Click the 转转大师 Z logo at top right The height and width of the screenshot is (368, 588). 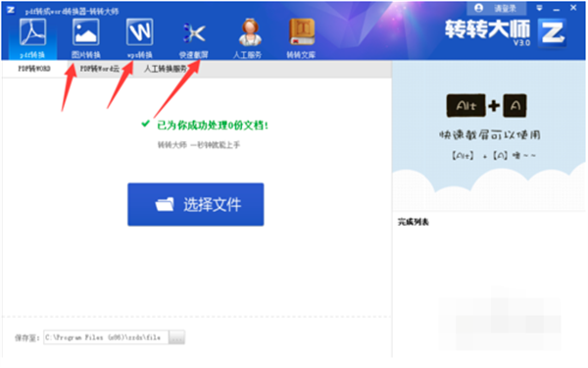pos(552,32)
